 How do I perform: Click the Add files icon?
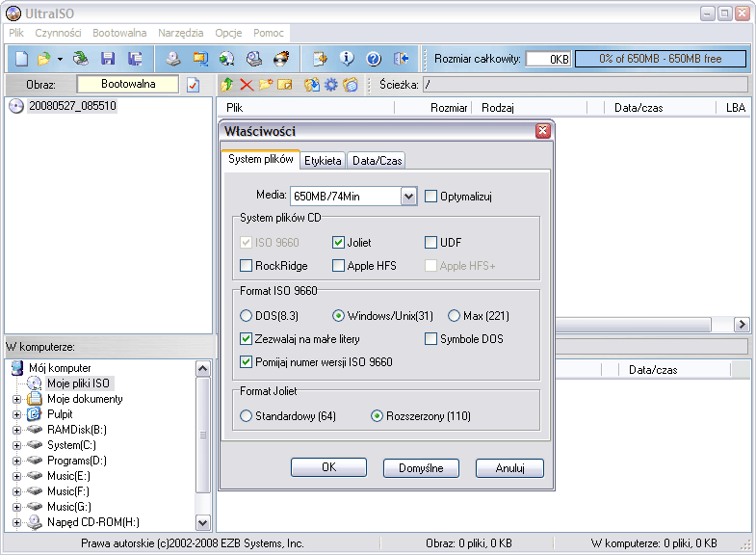(x=311, y=85)
